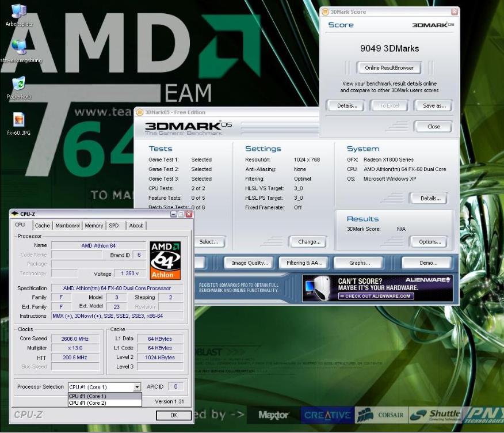Click Details... in 3DMark Score window

(x=347, y=105)
